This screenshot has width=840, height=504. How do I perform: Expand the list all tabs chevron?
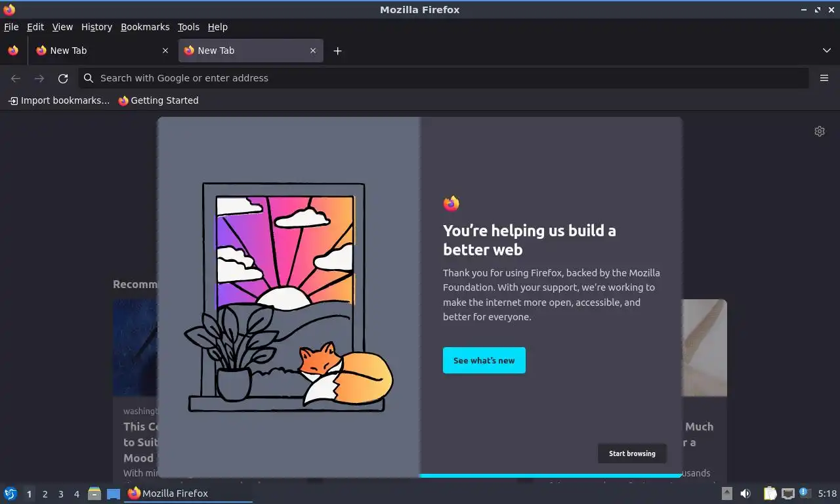click(x=827, y=51)
